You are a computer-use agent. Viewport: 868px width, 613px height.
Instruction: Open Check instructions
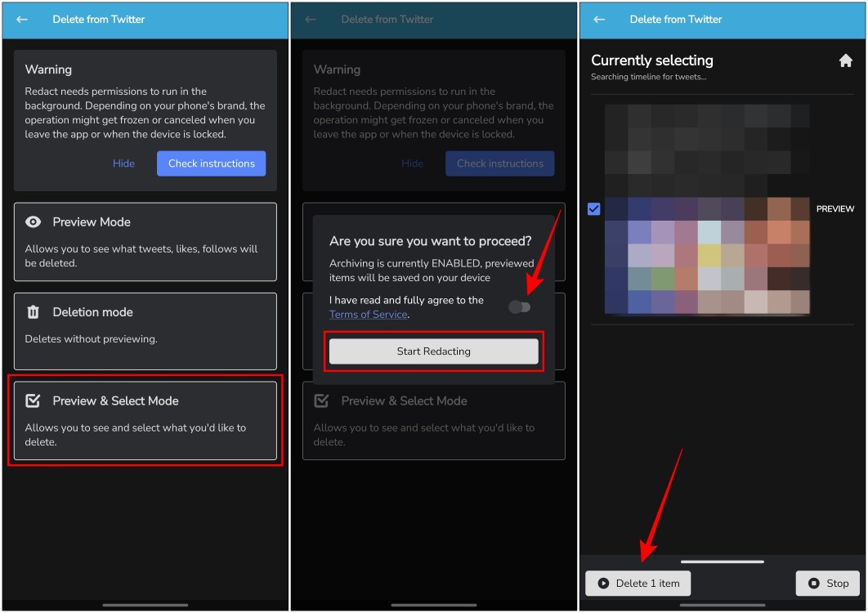[211, 163]
